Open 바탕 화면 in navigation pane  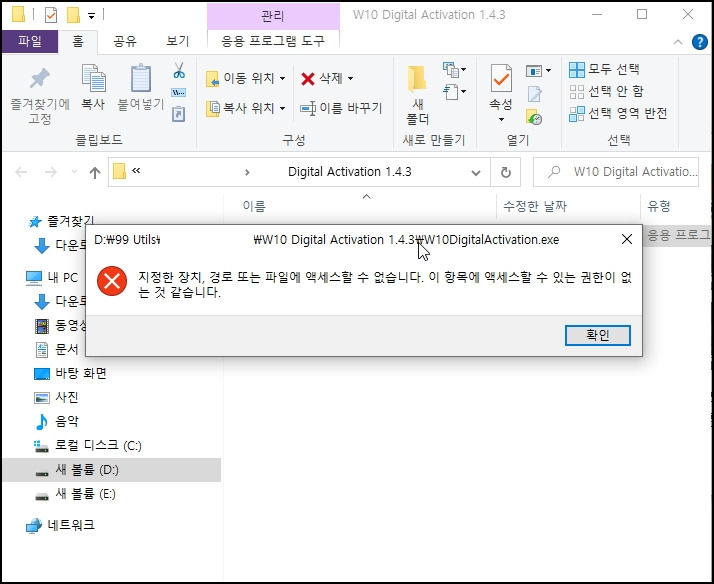pyautogui.click(x=71, y=373)
